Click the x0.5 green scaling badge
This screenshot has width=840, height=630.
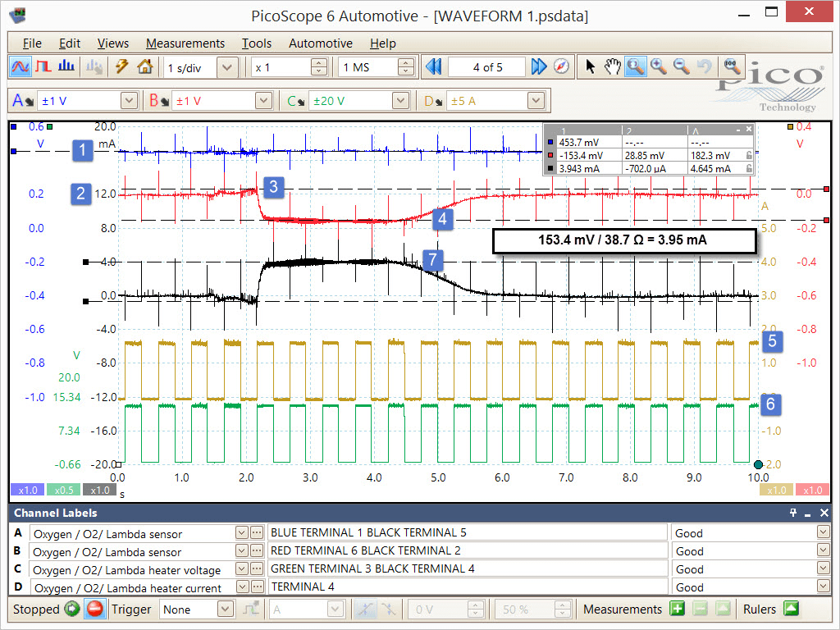[x=64, y=490]
